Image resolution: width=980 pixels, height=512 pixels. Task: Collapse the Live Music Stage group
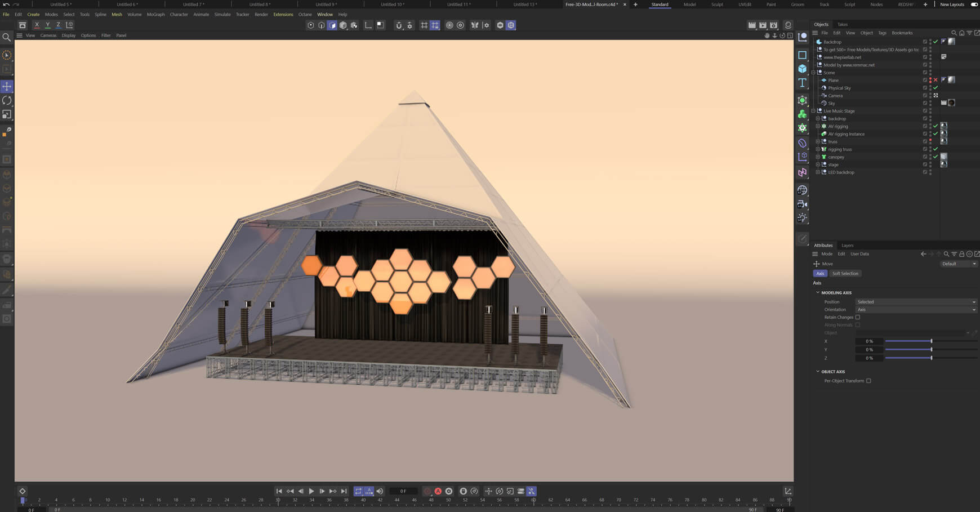click(x=813, y=111)
